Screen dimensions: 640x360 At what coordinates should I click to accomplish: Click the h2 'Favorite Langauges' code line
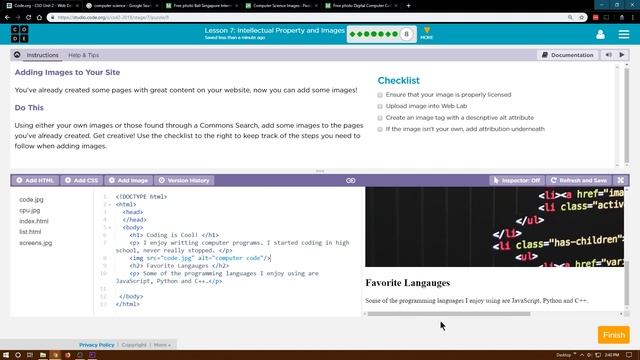coord(179,266)
